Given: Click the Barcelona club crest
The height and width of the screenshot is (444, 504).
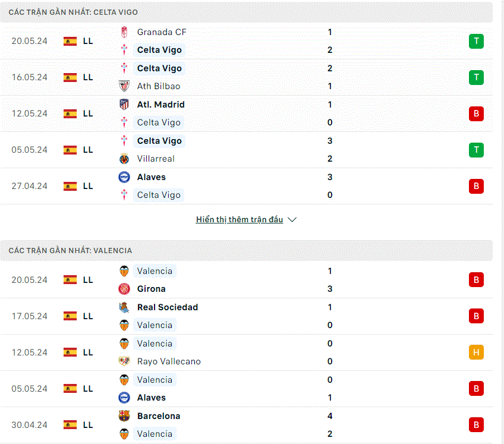Looking at the screenshot, I should (x=124, y=416).
